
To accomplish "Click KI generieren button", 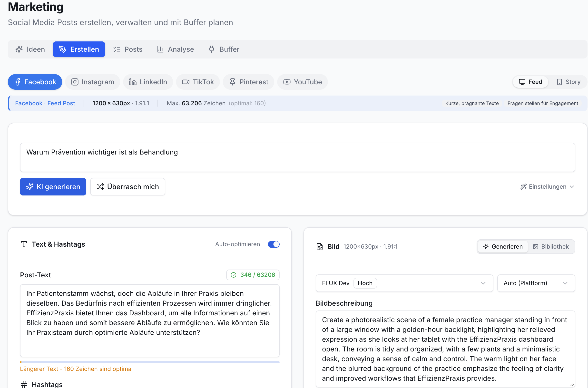I will point(53,187).
